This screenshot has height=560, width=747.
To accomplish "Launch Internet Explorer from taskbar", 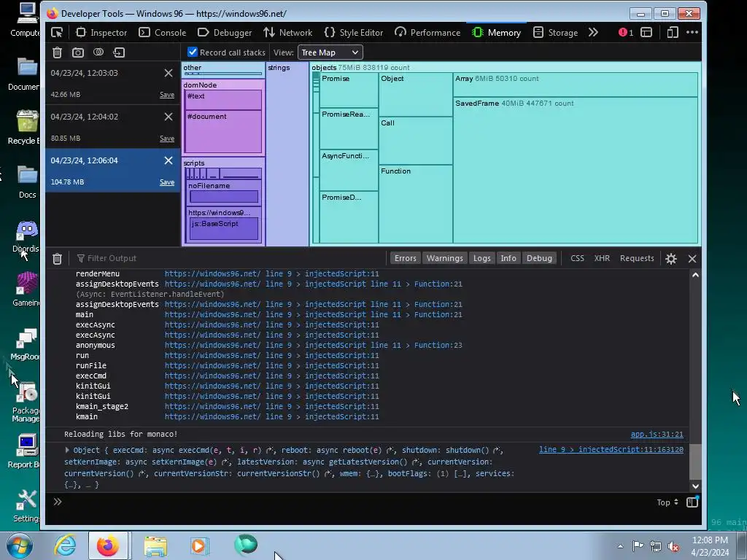I will [65, 545].
